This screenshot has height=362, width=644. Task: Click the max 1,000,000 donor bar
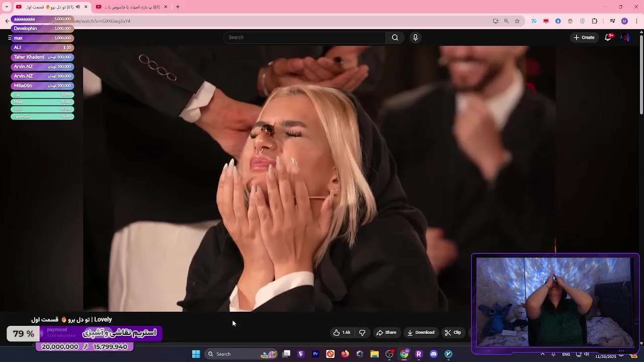[42, 38]
